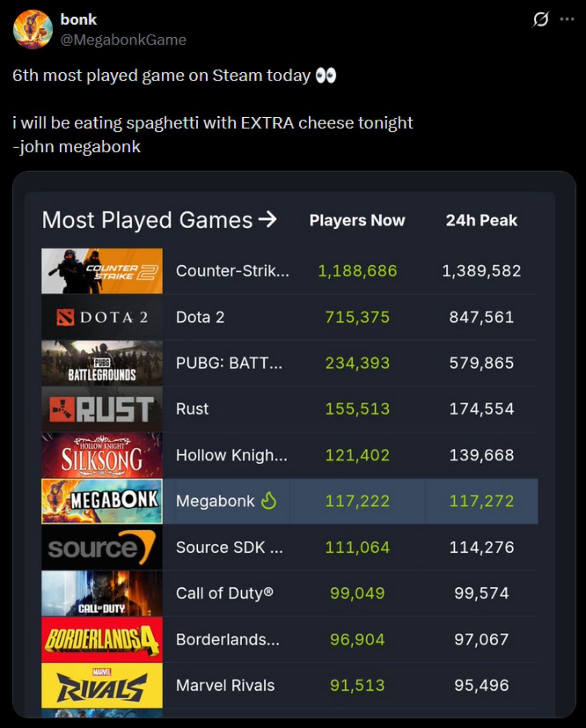Click the Rust logo image

pyautogui.click(x=102, y=409)
